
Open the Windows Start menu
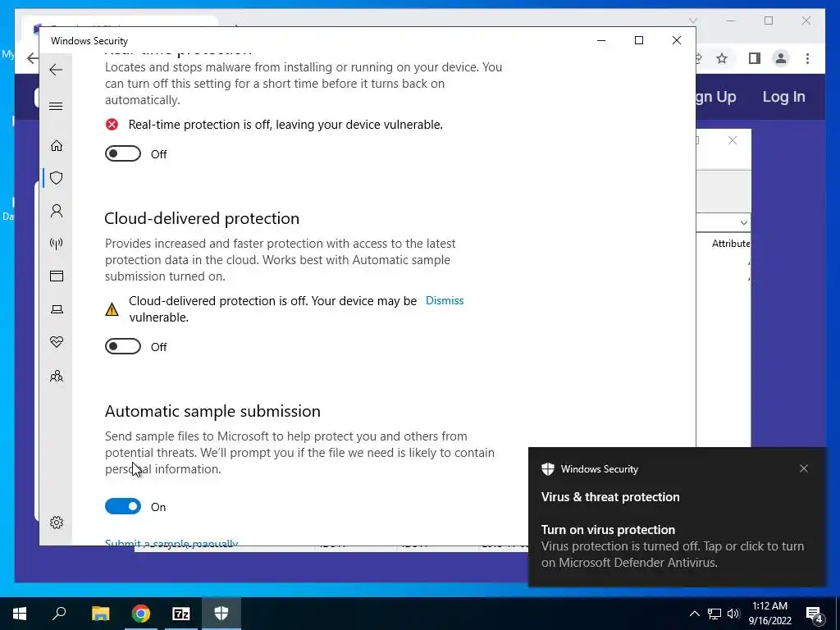(x=20, y=614)
